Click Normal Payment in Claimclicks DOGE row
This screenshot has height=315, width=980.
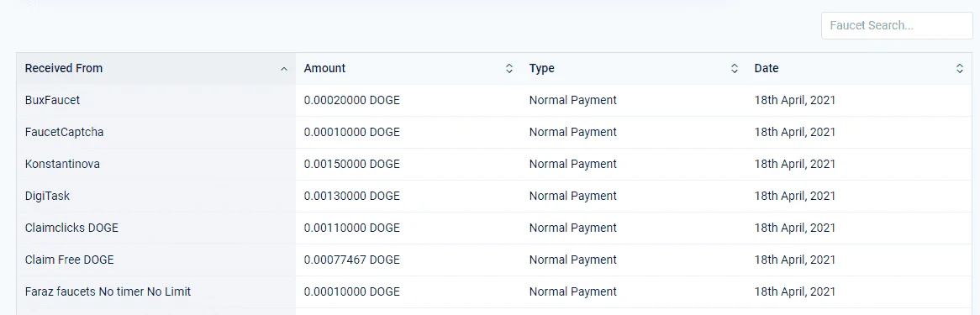(572, 228)
